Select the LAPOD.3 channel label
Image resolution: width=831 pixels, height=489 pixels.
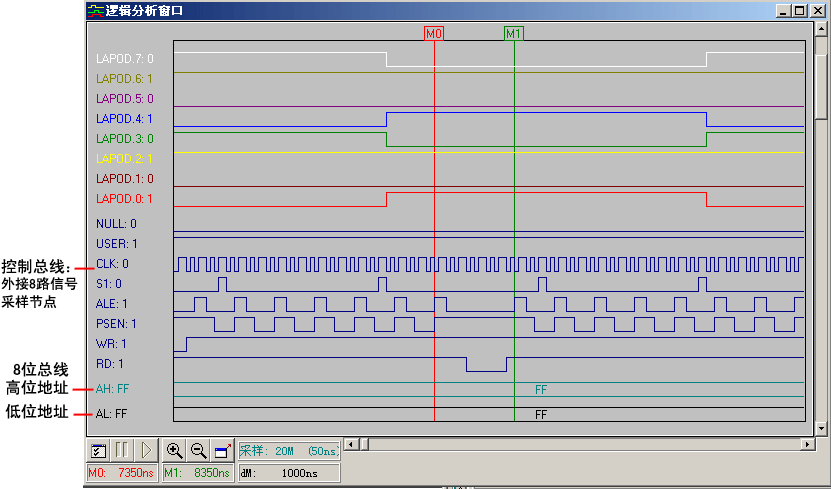[125, 138]
